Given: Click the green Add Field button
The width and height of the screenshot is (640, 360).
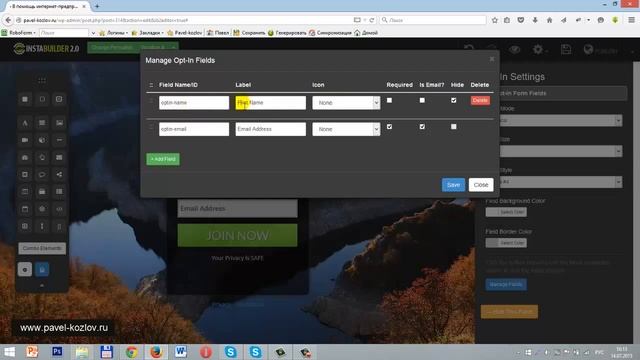Looking at the screenshot, I should click(163, 159).
